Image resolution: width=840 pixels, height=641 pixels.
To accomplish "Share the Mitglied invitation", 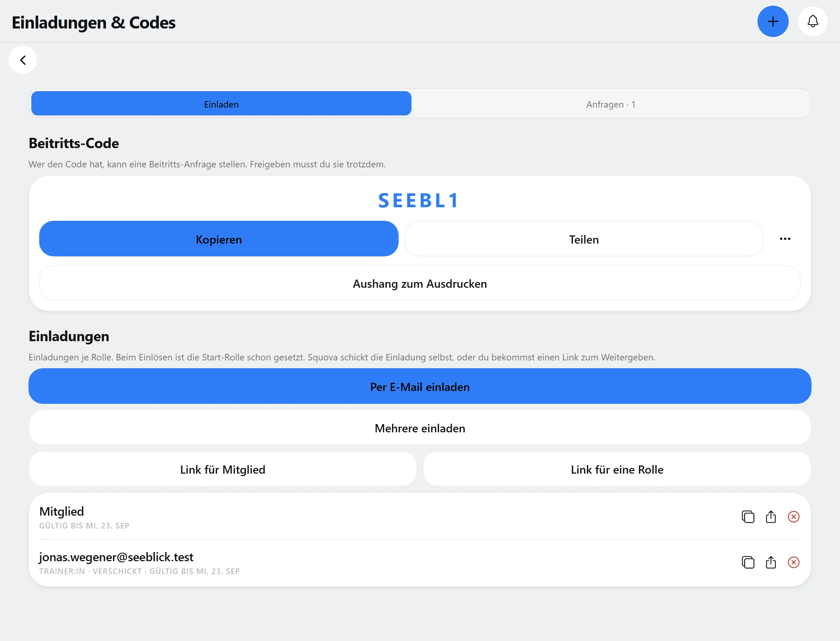I will click(x=771, y=517).
